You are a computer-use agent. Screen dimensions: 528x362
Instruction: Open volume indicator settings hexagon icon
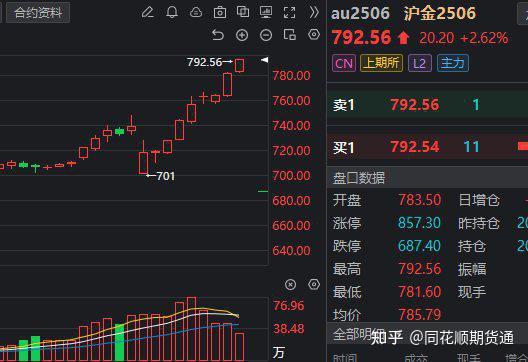pos(314,285)
